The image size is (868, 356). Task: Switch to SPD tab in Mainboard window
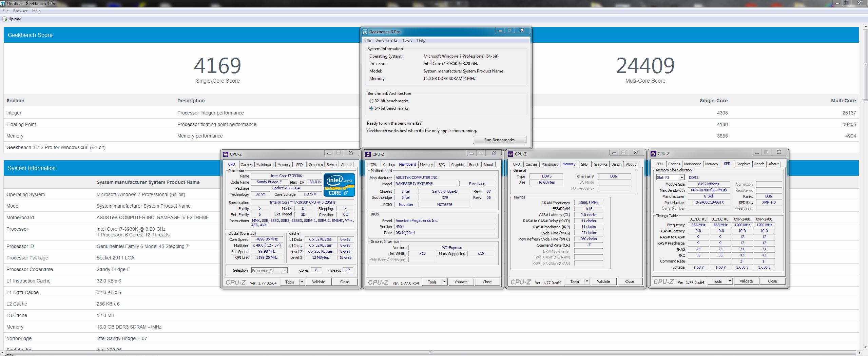pos(442,165)
